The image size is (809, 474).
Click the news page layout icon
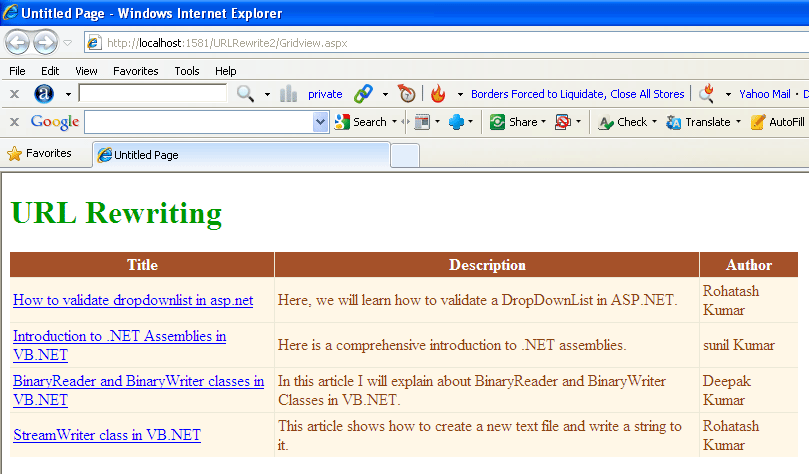click(422, 122)
